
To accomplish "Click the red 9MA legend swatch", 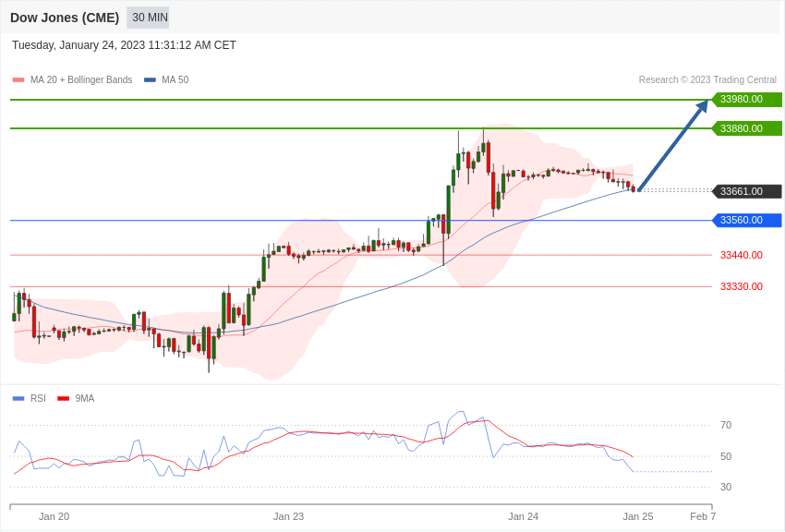I will pyautogui.click(x=63, y=398).
